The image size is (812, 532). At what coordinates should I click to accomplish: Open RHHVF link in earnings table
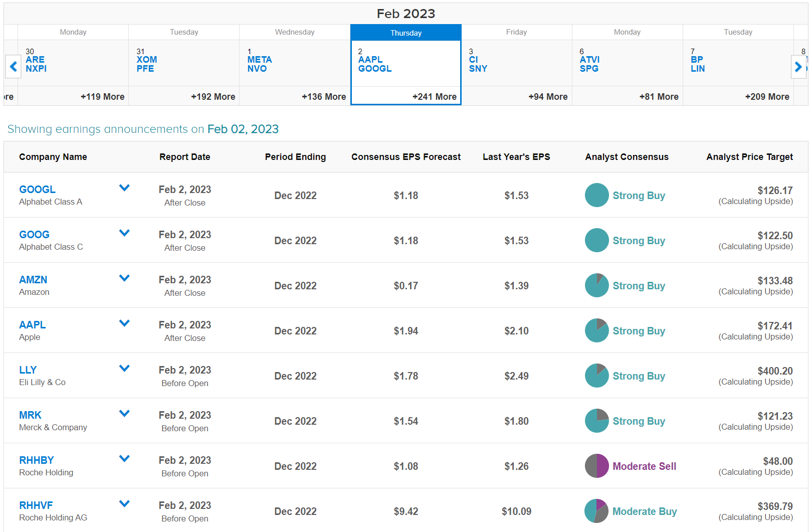[36, 505]
